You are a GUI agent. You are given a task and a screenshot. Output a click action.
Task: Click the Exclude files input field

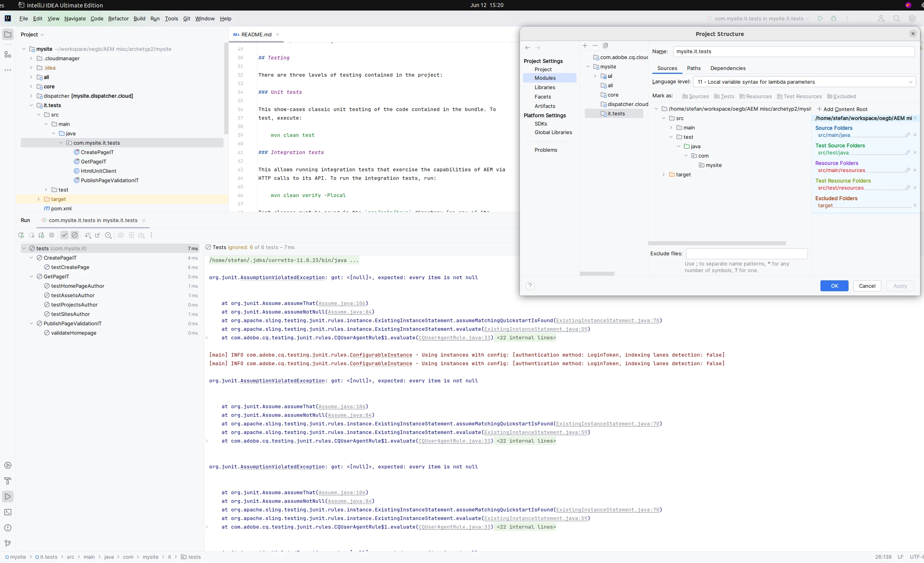pos(747,254)
